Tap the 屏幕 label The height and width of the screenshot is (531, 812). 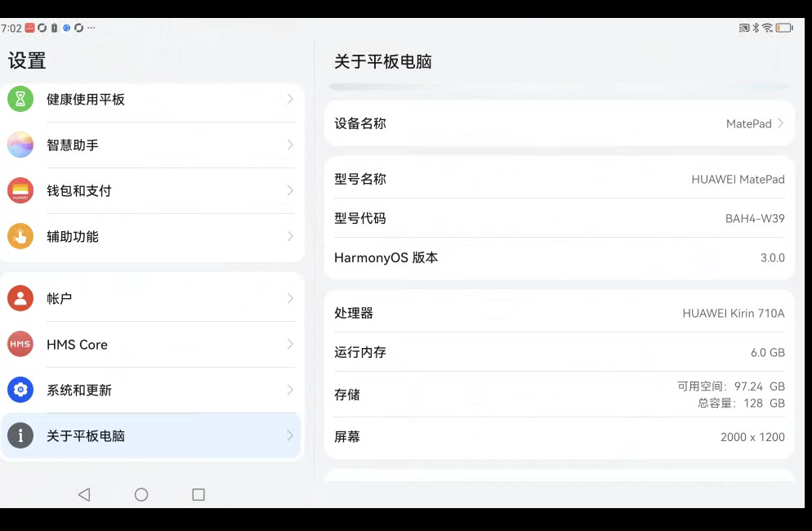[x=347, y=437]
